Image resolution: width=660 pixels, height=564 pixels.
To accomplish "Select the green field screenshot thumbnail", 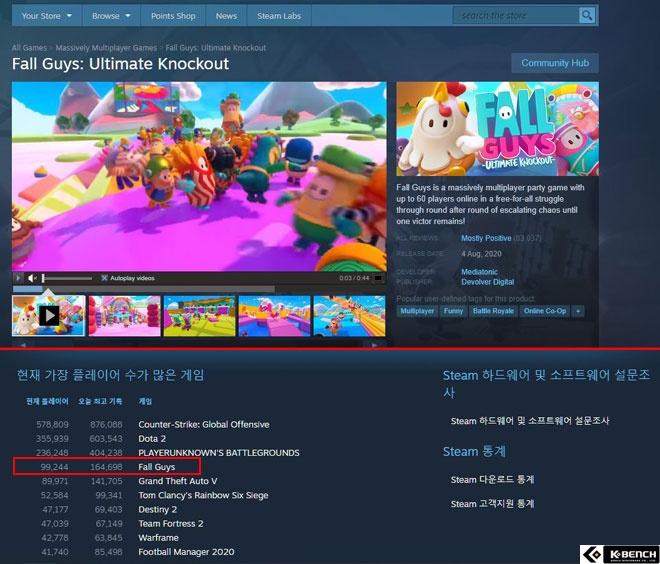I will (200, 316).
